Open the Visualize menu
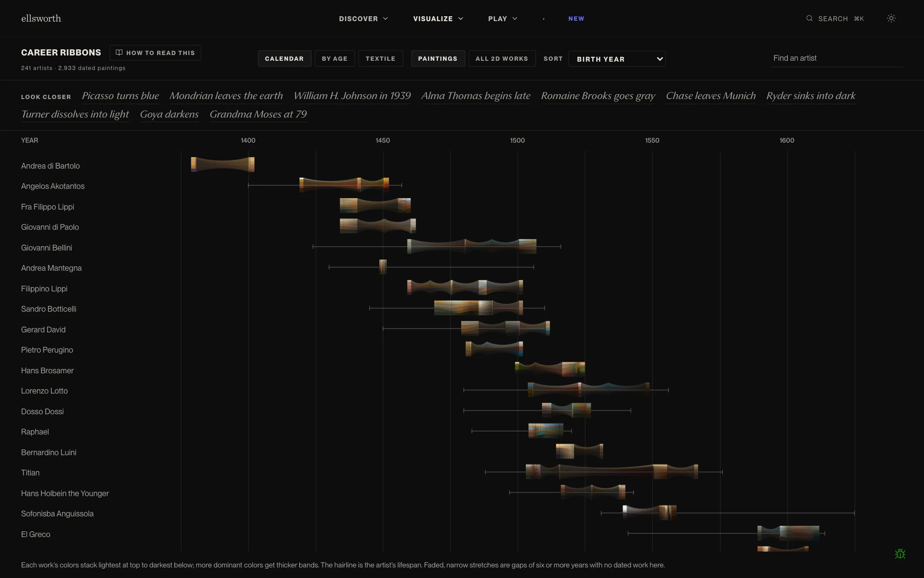This screenshot has height=578, width=924. (x=438, y=18)
